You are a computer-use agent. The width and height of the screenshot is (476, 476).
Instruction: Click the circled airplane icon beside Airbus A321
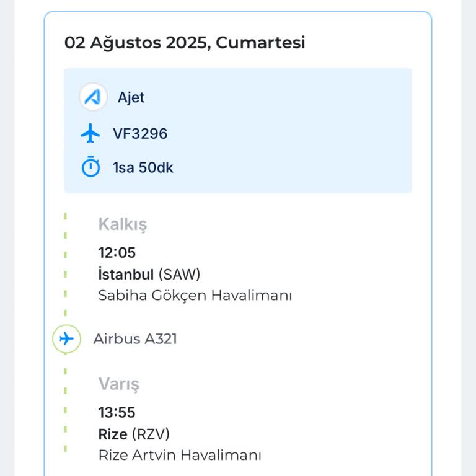point(66,339)
